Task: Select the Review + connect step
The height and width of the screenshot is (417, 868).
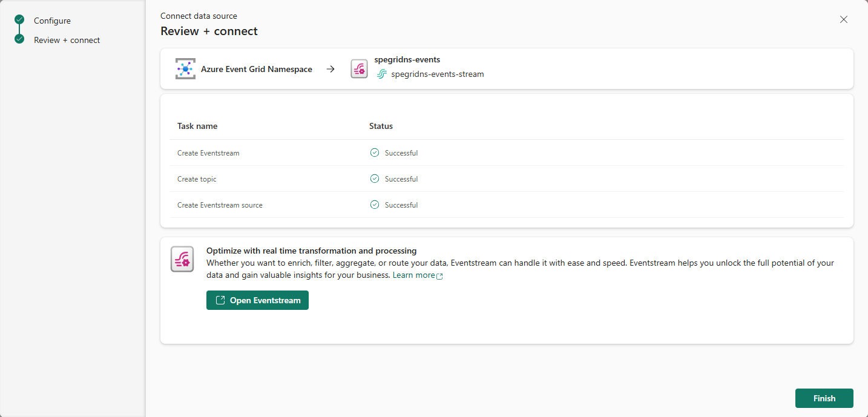Action: point(67,40)
